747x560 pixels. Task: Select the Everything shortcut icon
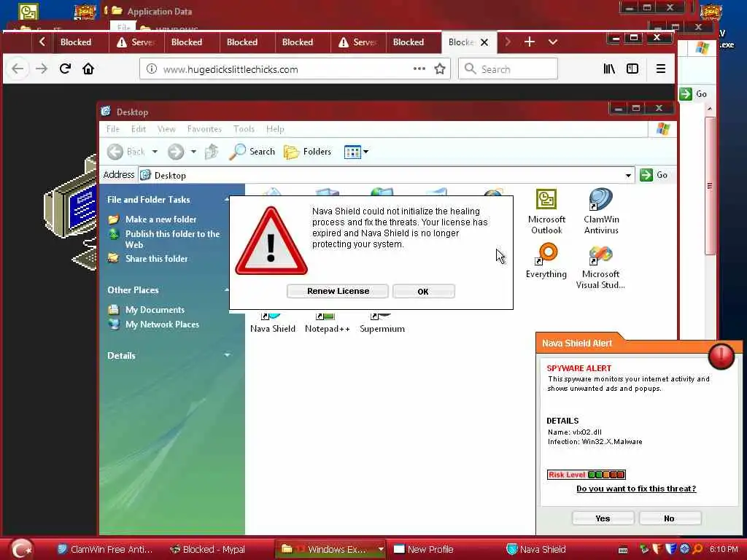546,260
